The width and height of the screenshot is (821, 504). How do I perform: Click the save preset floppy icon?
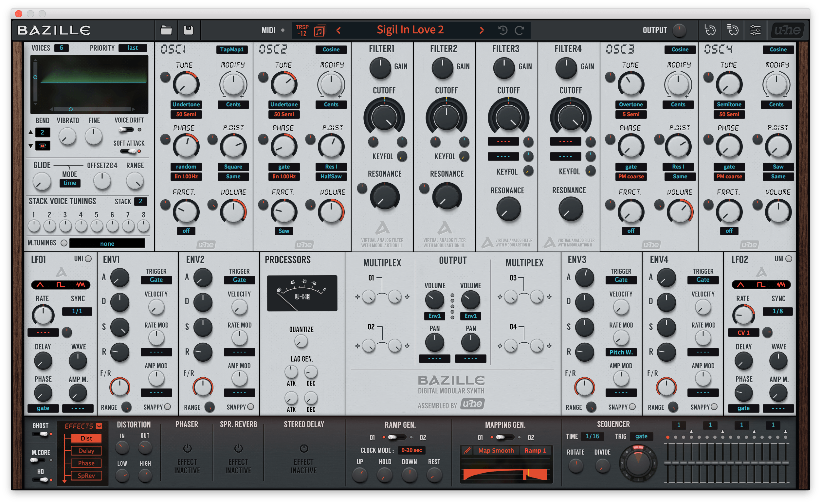click(x=189, y=30)
